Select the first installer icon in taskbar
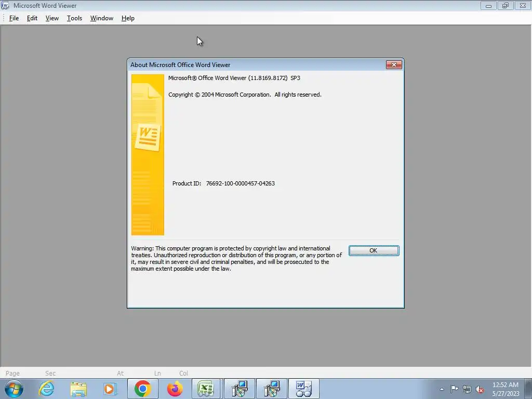The height and width of the screenshot is (399, 532). [x=239, y=389]
